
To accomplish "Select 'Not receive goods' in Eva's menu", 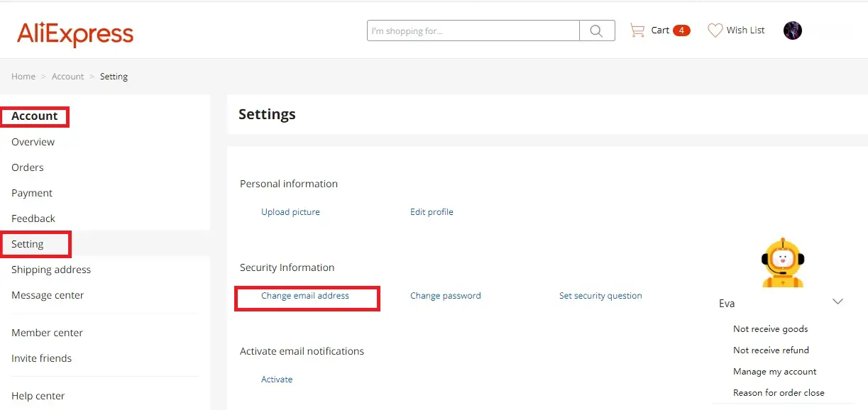I will click(x=770, y=328).
